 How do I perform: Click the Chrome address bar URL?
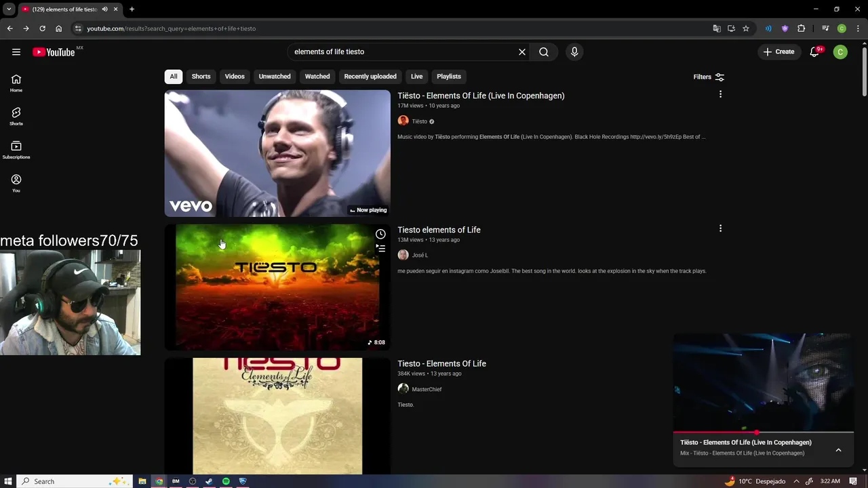[171, 28]
